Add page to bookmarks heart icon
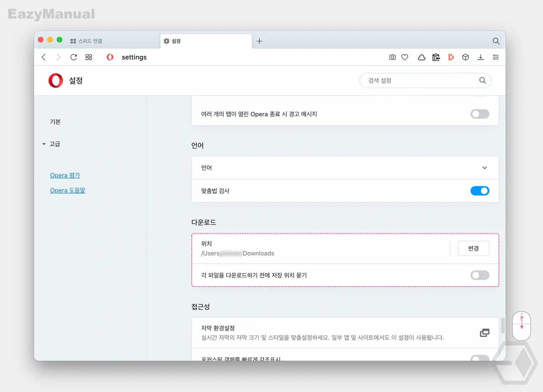The width and height of the screenshot is (543, 392). [x=405, y=57]
